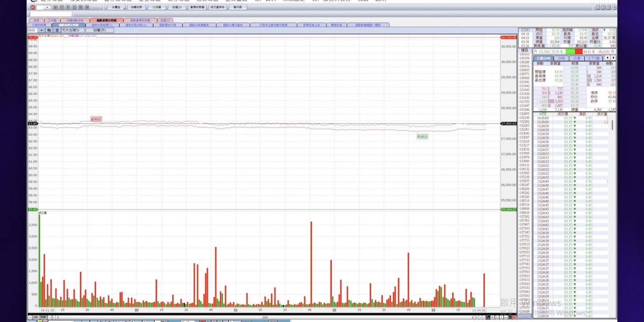
Task: Select the 自選20 page tab
Action: [165, 20]
